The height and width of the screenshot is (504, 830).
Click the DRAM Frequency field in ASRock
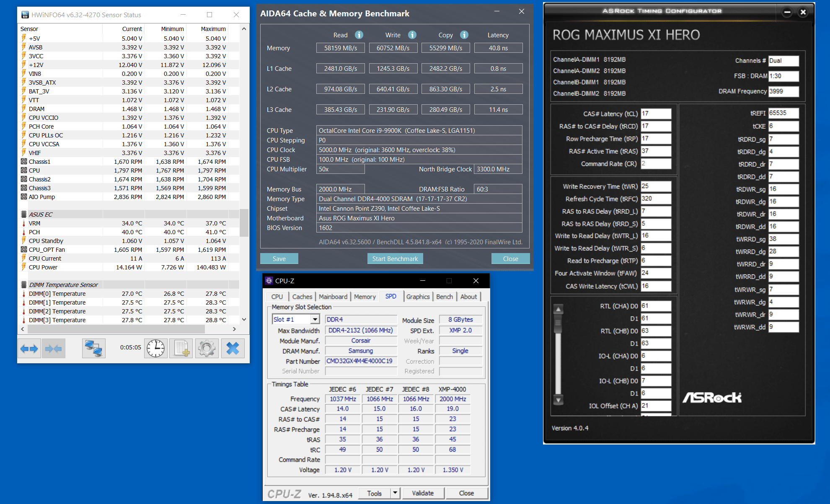click(x=783, y=91)
